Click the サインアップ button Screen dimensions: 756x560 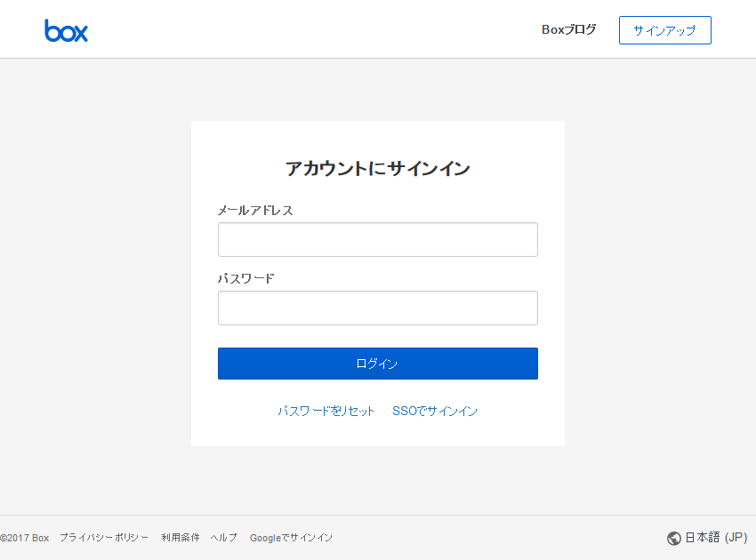click(x=665, y=30)
